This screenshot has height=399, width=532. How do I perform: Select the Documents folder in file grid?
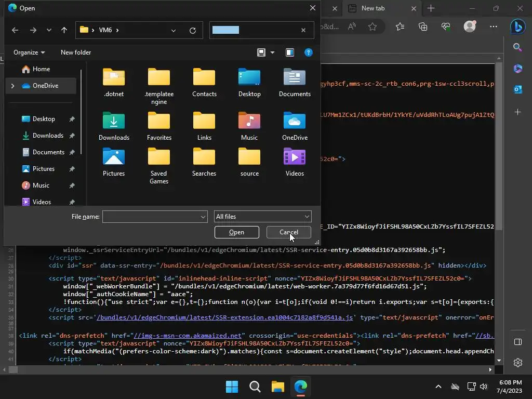(295, 83)
